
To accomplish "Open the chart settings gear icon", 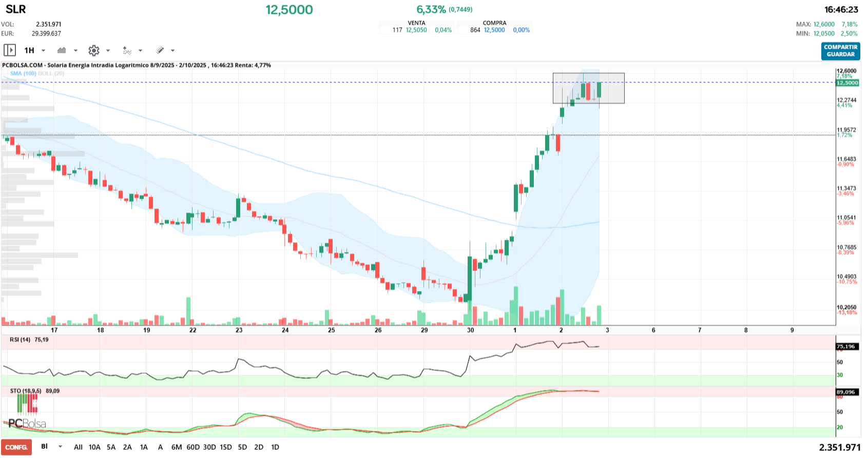I will pyautogui.click(x=93, y=50).
